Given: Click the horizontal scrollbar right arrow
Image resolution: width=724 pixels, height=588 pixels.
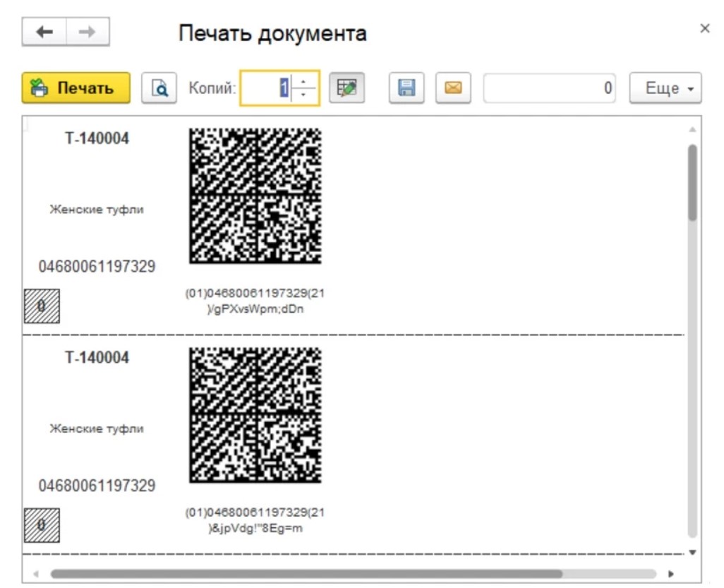Looking at the screenshot, I should (671, 574).
